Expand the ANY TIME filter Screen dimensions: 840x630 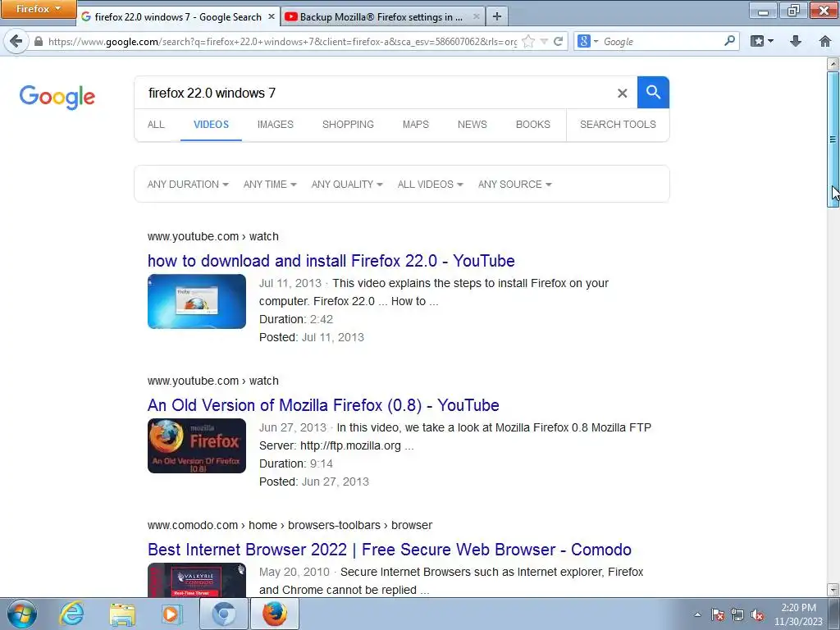point(270,185)
